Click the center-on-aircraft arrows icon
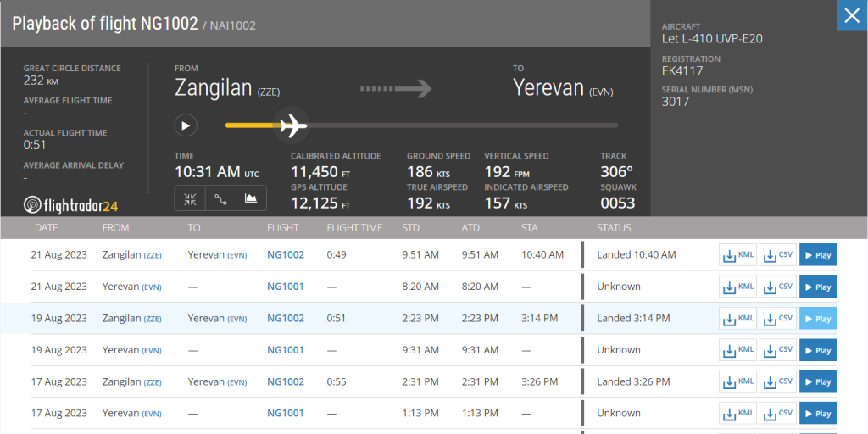The width and height of the screenshot is (868, 434). tap(190, 198)
